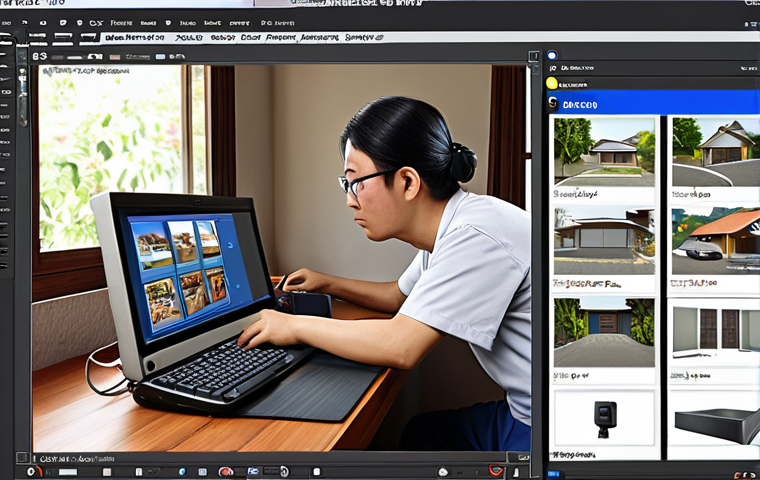Open the orange-roof house with parked car thumbnail
Image resolution: width=760 pixels, height=480 pixels.
[716, 241]
